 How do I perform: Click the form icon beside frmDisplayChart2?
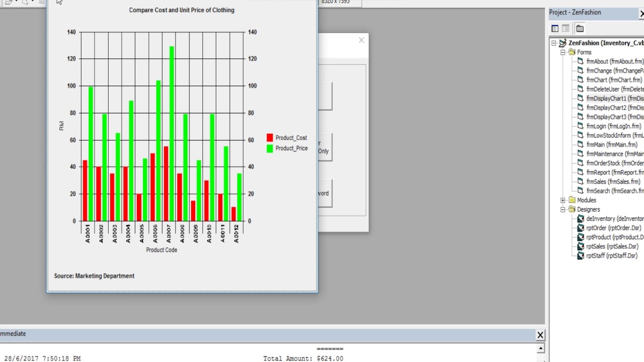click(580, 108)
